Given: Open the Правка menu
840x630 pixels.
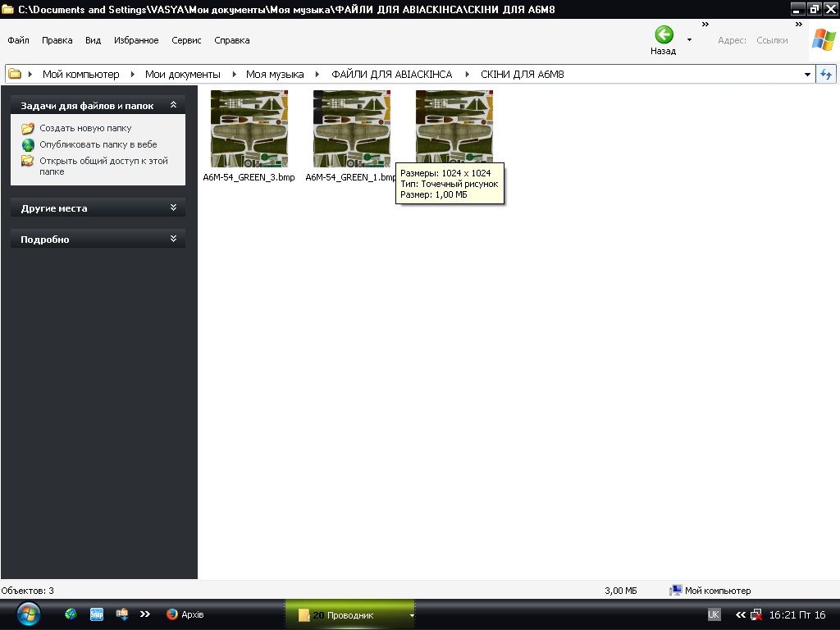Looking at the screenshot, I should click(57, 40).
